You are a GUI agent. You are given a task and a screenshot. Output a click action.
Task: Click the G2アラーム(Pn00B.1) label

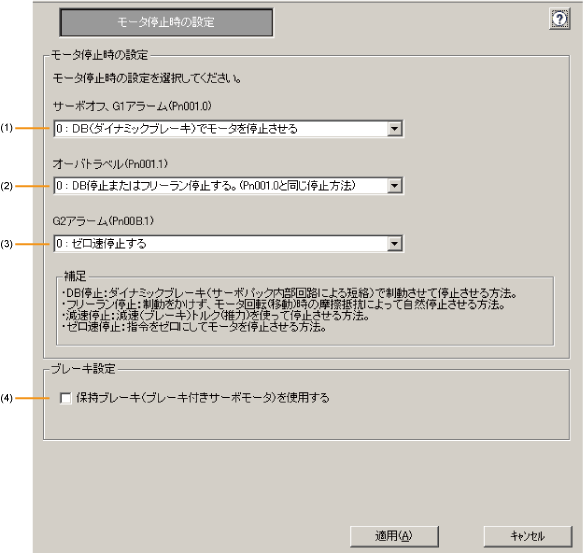coord(103,221)
